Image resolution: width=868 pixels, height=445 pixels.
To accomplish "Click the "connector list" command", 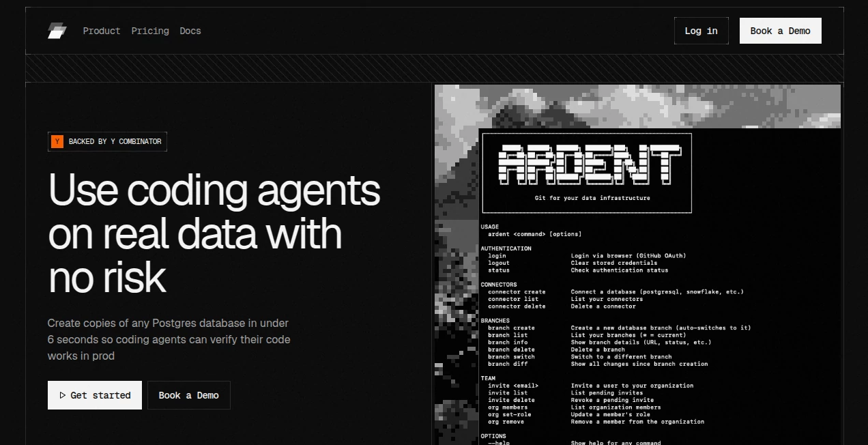I will [x=513, y=299].
